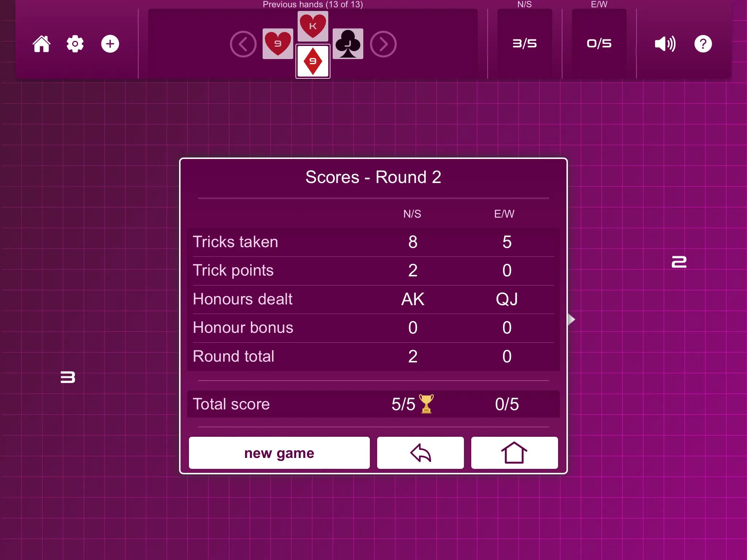Click the undo replay icon
The image size is (747, 560).
[x=421, y=453]
